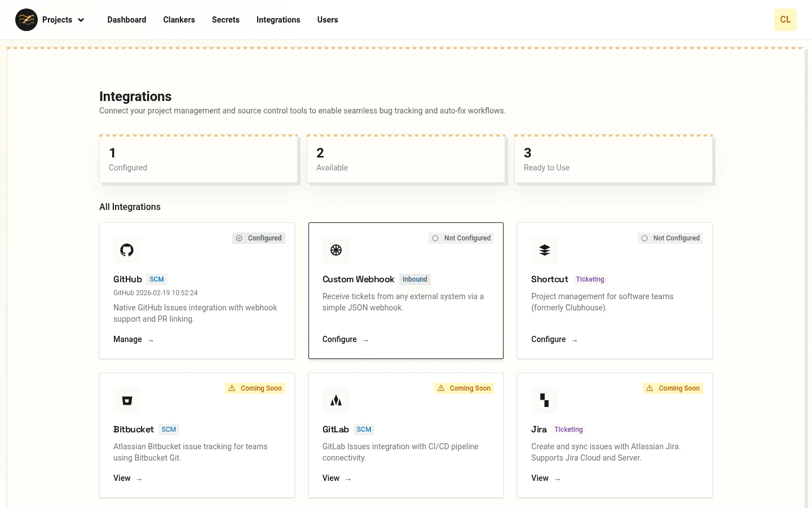The image size is (812, 508).
Task: Click the Bitbucket bucket icon
Action: (126, 400)
